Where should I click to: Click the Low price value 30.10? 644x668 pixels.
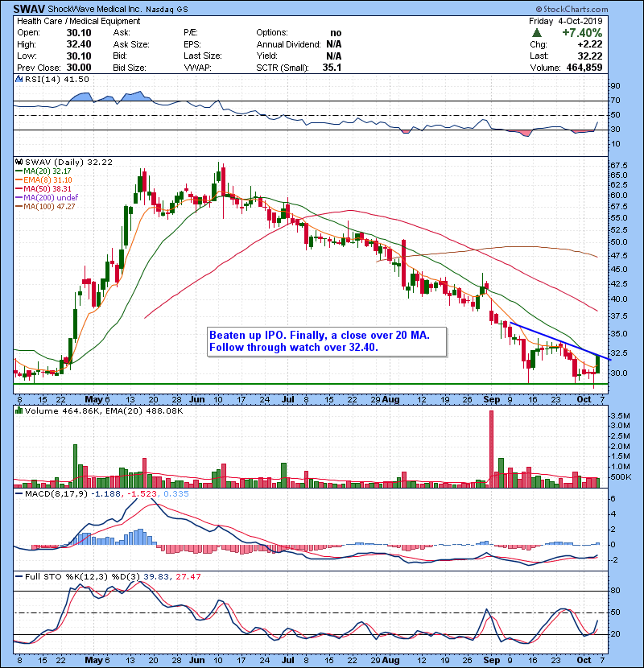(x=79, y=56)
